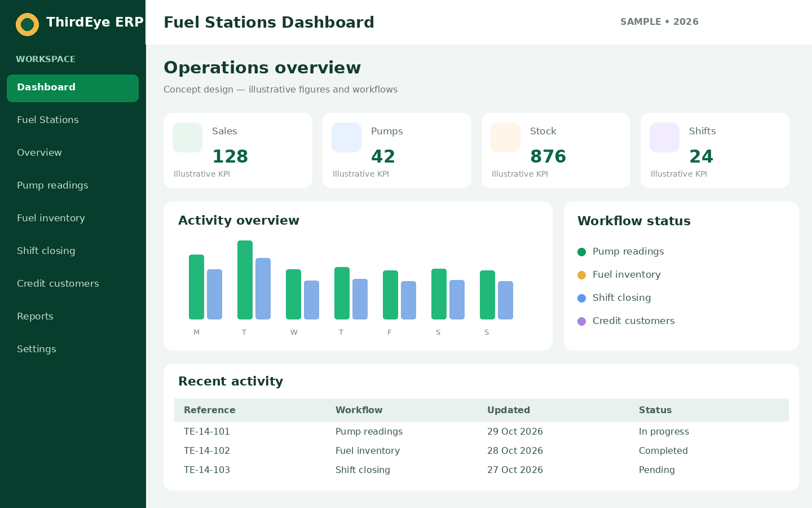Click the Shifts value 24
The image size is (812, 508).
[701, 156]
